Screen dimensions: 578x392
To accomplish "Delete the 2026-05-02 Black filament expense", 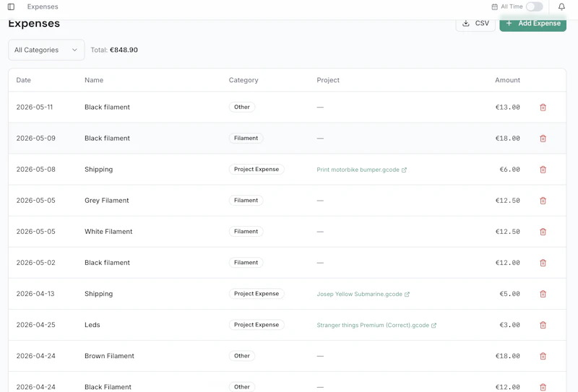I will [543, 263].
